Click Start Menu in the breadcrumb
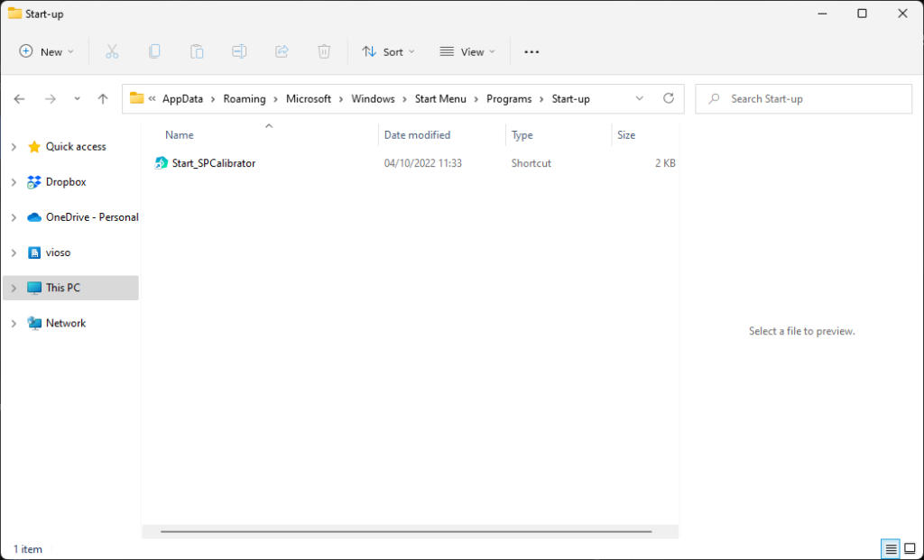924x560 pixels. point(440,99)
